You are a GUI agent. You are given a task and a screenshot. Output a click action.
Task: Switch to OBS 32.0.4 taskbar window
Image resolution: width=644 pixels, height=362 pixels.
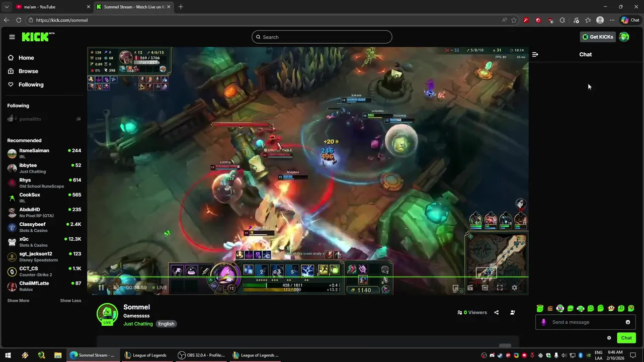pos(201,355)
